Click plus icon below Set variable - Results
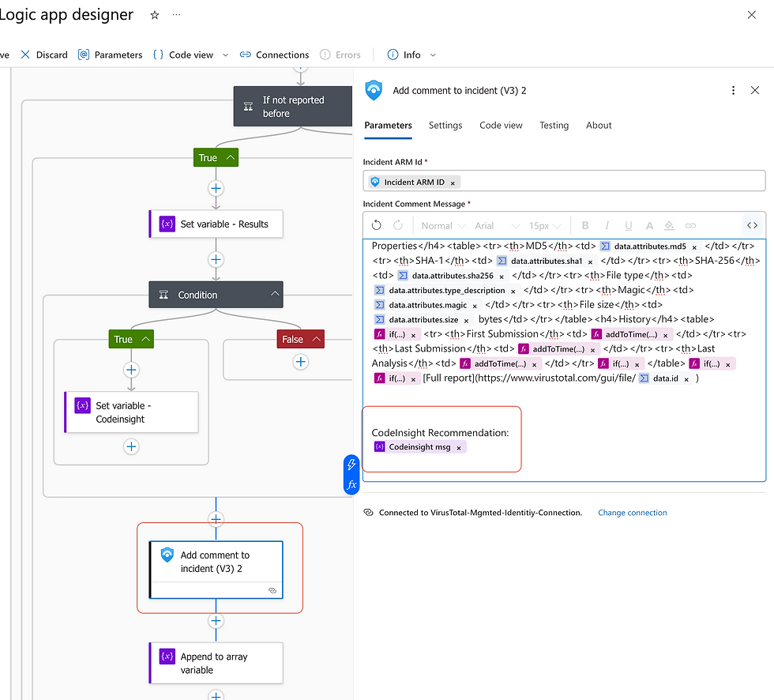 point(216,260)
